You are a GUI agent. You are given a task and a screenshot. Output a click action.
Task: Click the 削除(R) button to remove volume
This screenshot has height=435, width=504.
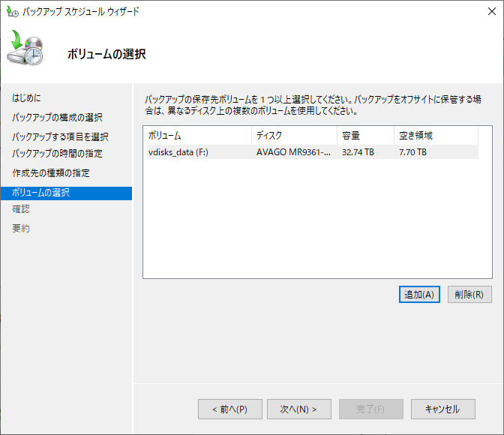(469, 295)
